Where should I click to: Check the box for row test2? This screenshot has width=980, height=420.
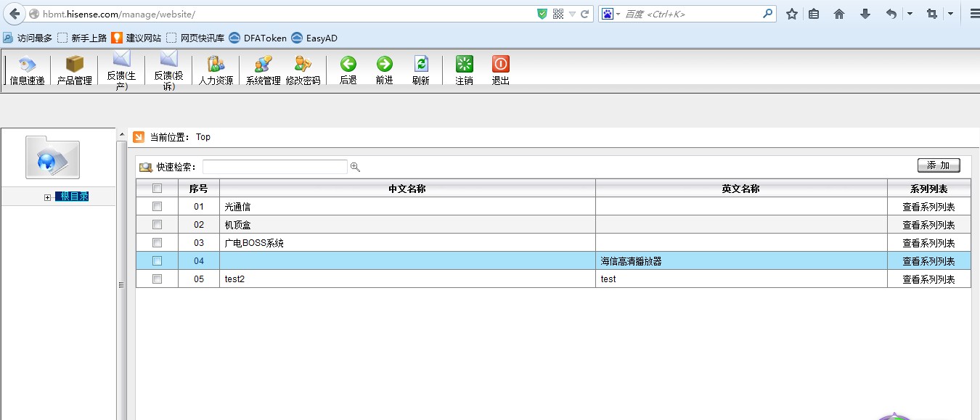click(x=157, y=279)
